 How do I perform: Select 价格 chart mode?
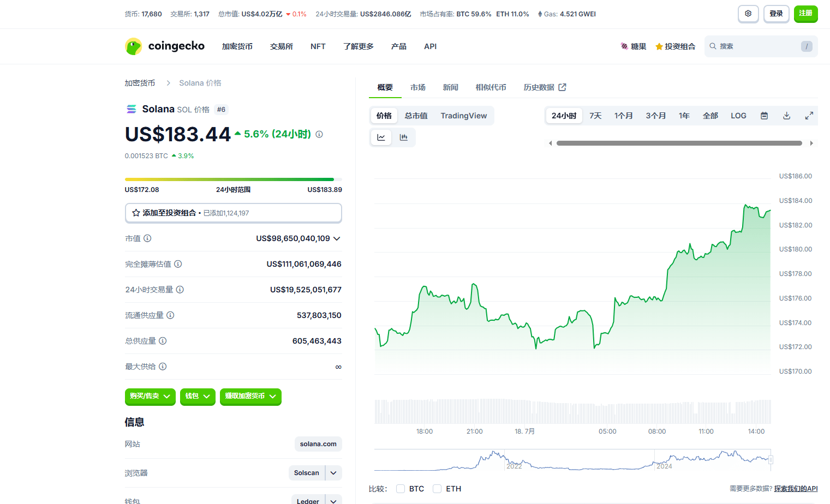384,116
